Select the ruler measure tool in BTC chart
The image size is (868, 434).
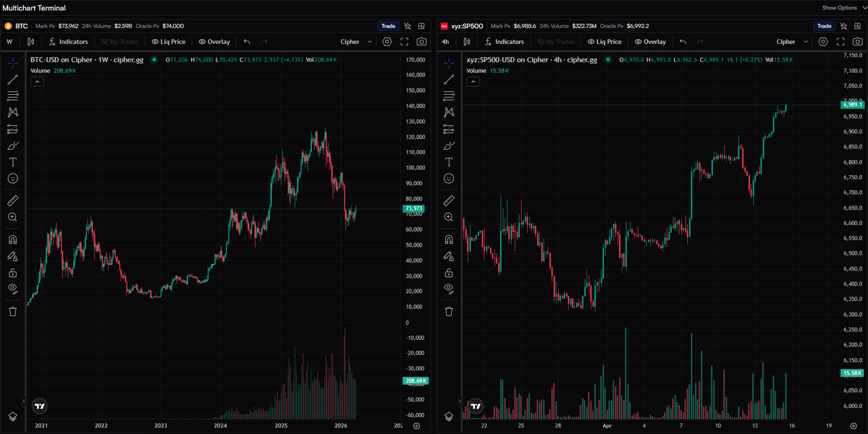click(13, 200)
